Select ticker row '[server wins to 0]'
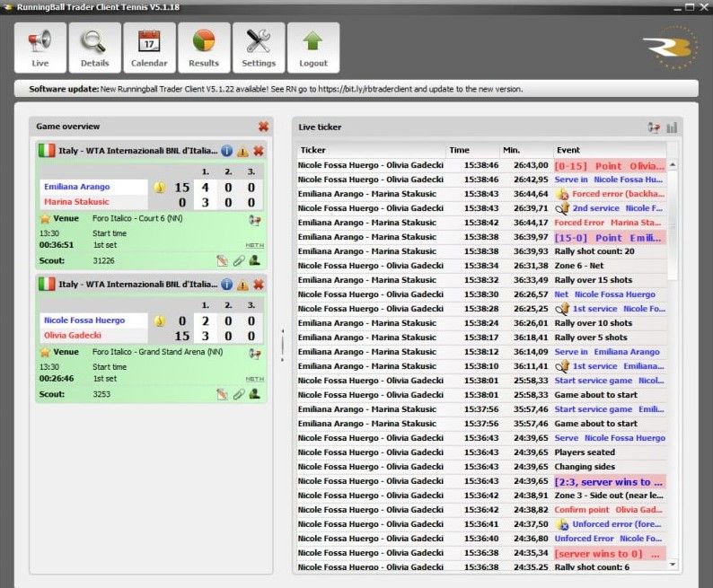The height and width of the screenshot is (588, 713). [481, 553]
